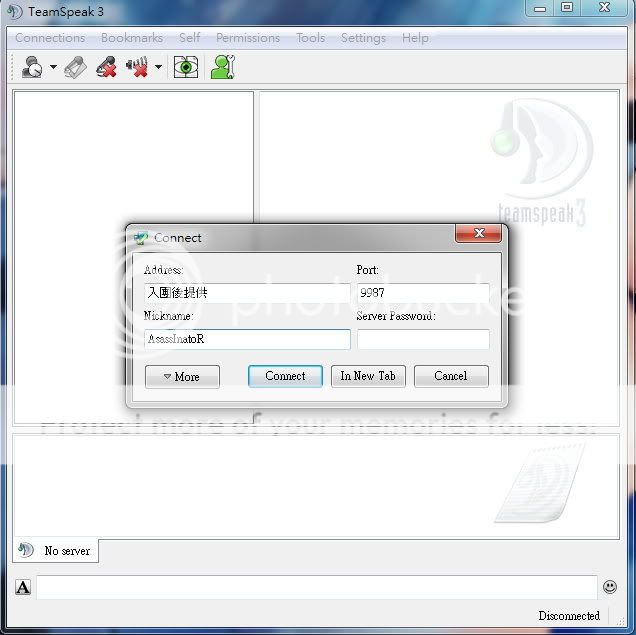Image resolution: width=636 pixels, height=635 pixels.
Task: Select the No server tab
Action: coord(56,551)
